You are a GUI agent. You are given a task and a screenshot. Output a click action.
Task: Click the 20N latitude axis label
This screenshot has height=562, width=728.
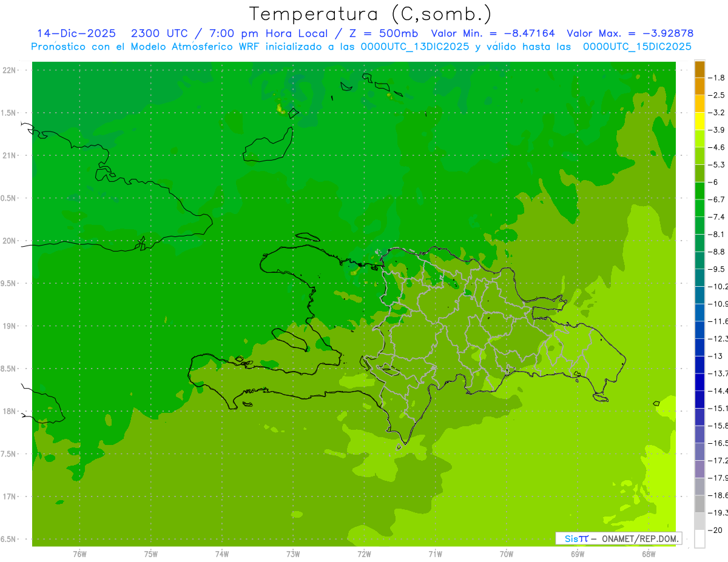(x=9, y=241)
